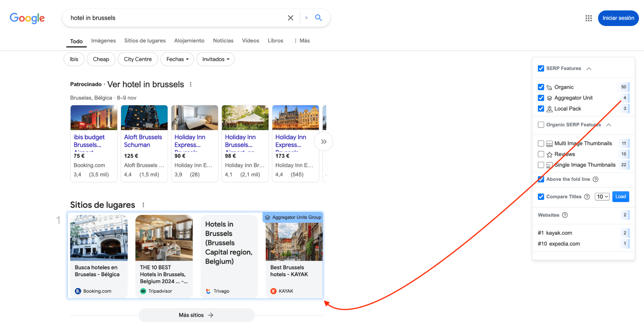Click the Multi Image Thumbnails icon
This screenshot has width=644, height=329.
pyautogui.click(x=549, y=144)
